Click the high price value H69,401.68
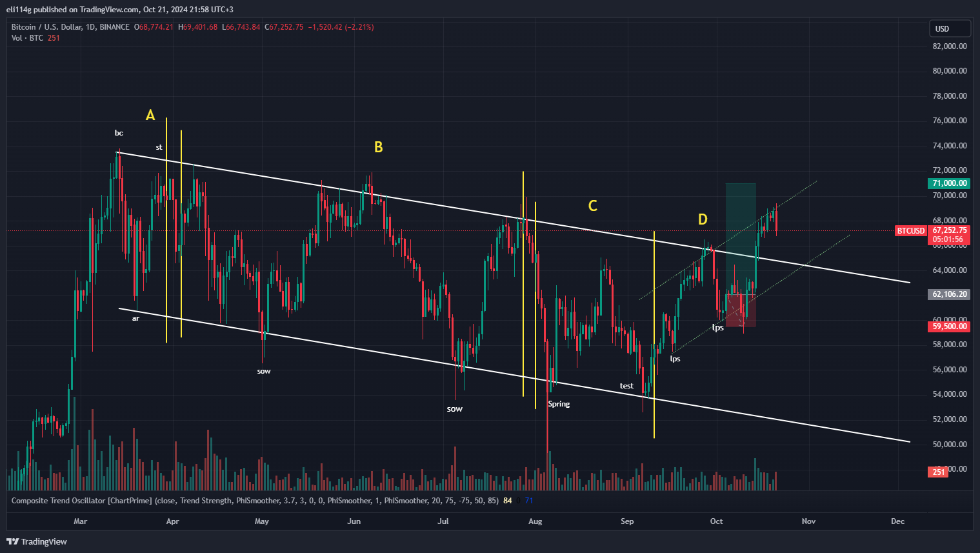The width and height of the screenshot is (980, 553). (x=198, y=27)
